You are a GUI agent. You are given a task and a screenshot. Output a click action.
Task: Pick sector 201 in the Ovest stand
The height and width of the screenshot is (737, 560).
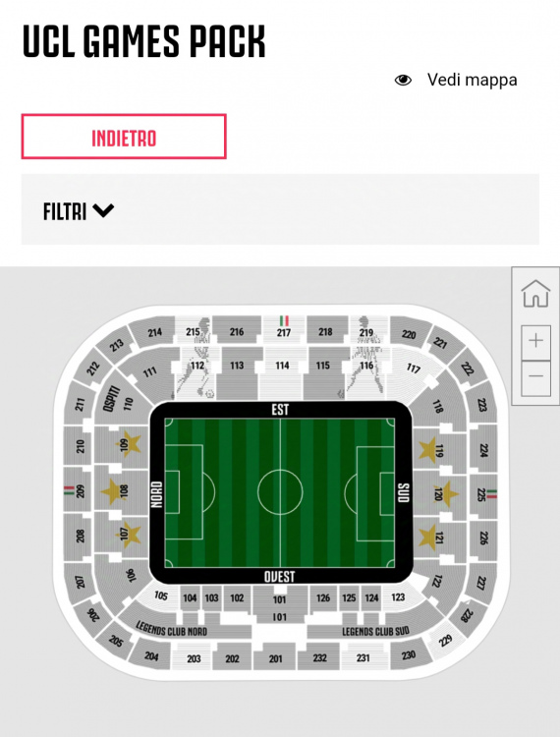[275, 655]
